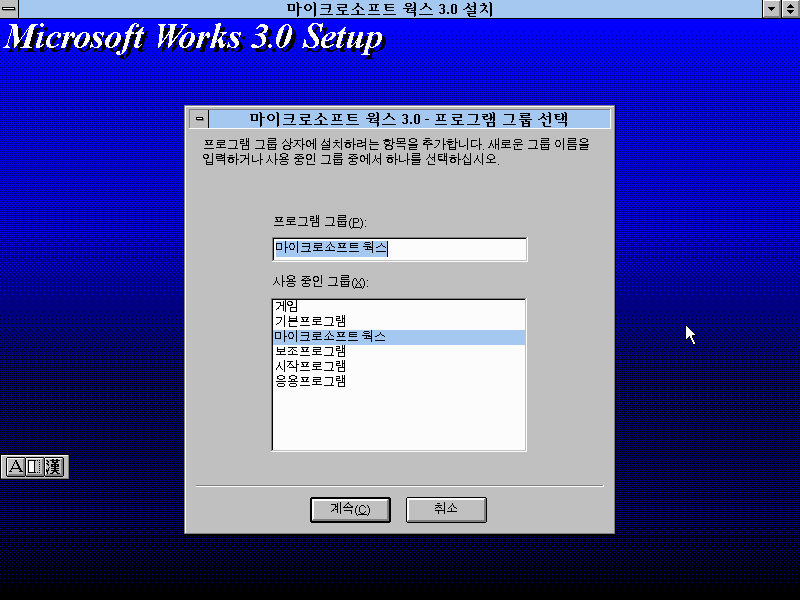Select 보조프로그램 in the group list
This screenshot has width=800, height=600.
(398, 352)
